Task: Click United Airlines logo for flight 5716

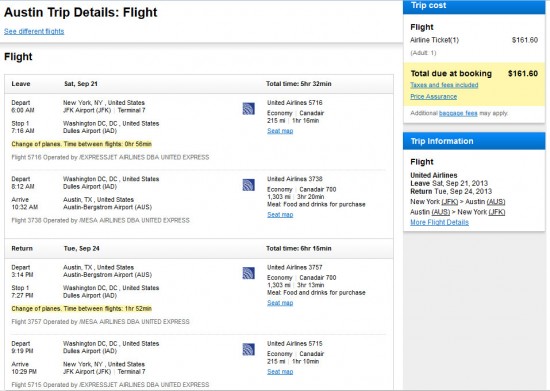Action: coord(248,109)
